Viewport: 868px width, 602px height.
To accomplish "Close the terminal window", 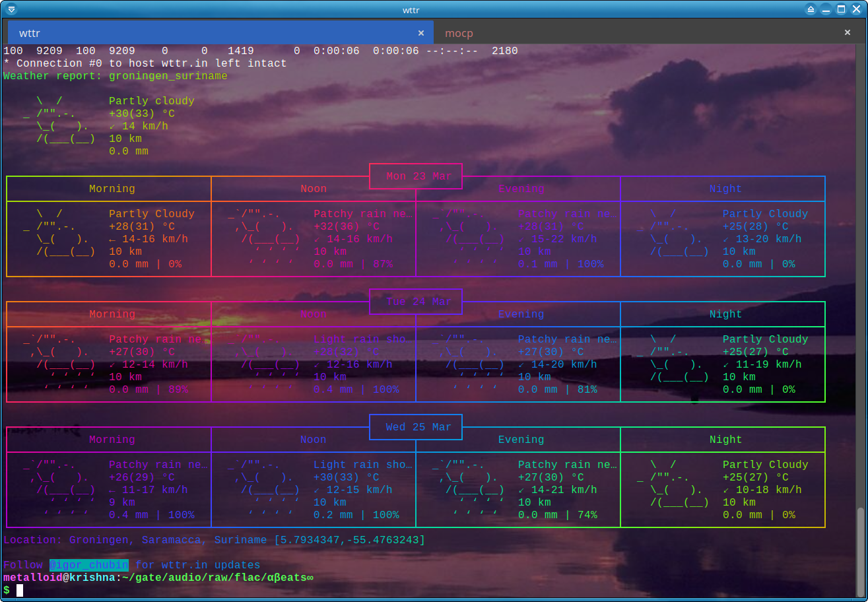I will (856, 9).
